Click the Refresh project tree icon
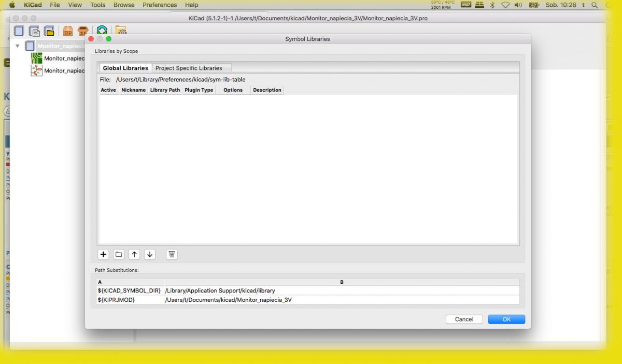Image resolution: width=622 pixels, height=364 pixels. click(102, 31)
